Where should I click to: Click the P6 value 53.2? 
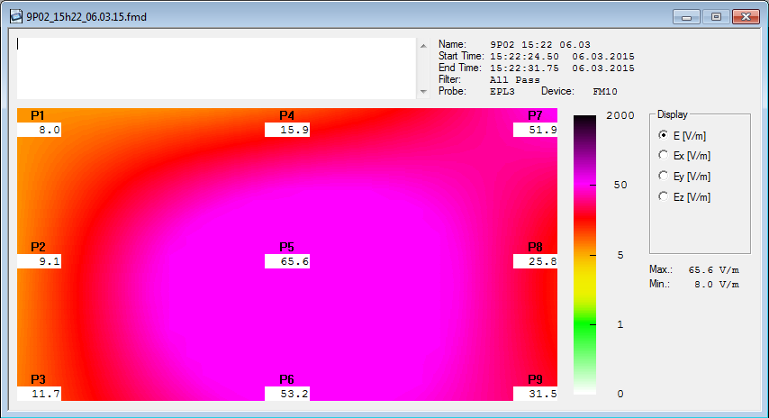287,393
